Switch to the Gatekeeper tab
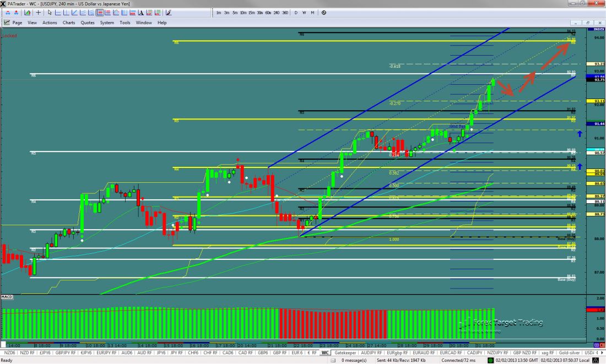 345,352
